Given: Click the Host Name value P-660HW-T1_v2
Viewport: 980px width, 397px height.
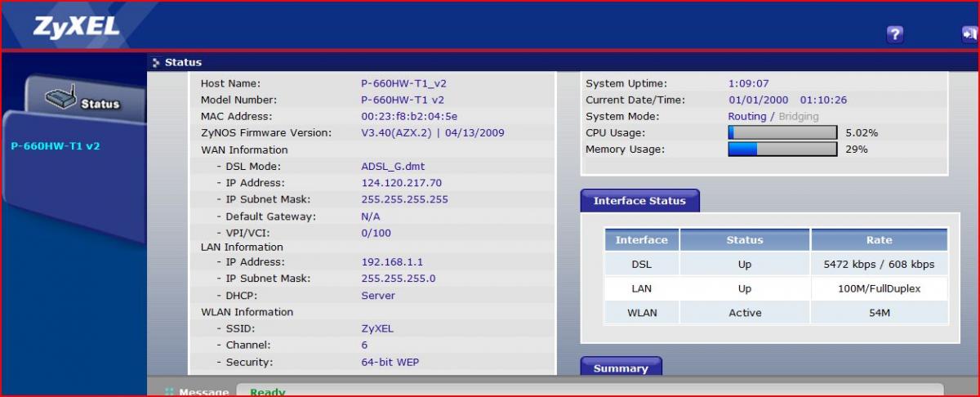Looking at the screenshot, I should [x=403, y=83].
